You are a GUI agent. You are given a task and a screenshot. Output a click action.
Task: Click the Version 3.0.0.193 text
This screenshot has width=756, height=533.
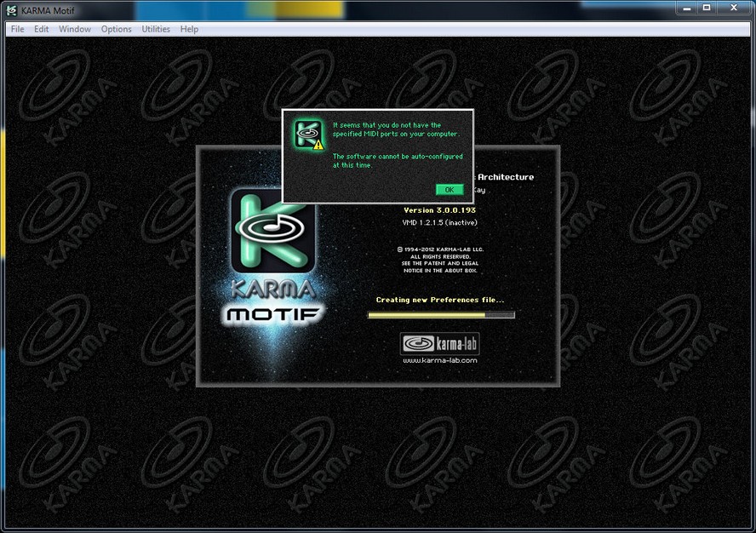pyautogui.click(x=439, y=209)
